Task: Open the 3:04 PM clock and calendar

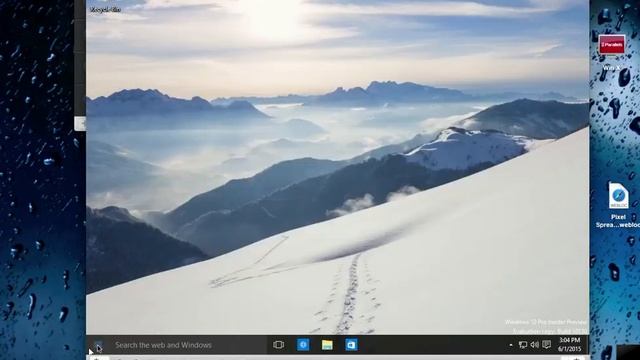Action: tap(569, 344)
